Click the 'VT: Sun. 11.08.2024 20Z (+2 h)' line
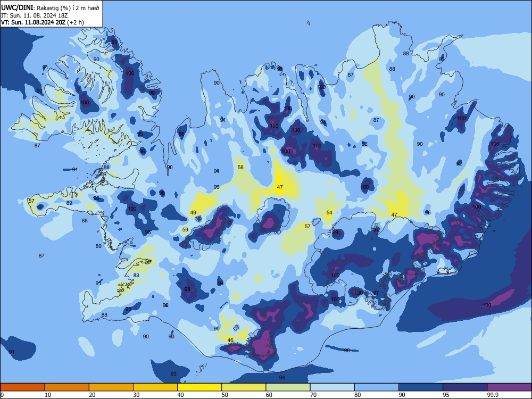The width and height of the screenshot is (532, 399). click(43, 22)
